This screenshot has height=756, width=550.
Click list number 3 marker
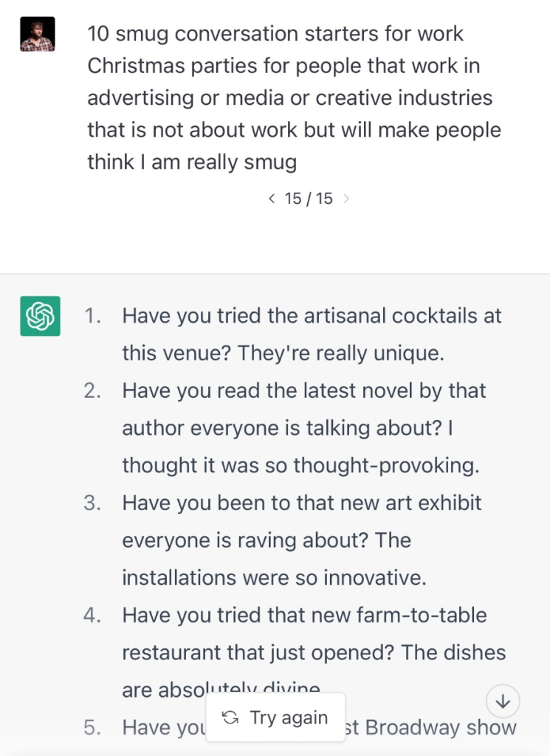92,503
